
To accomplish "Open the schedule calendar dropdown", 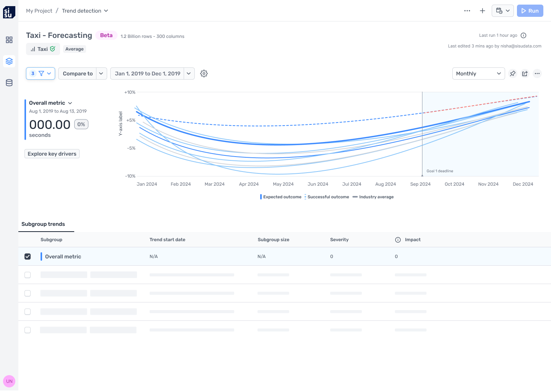I will point(503,11).
